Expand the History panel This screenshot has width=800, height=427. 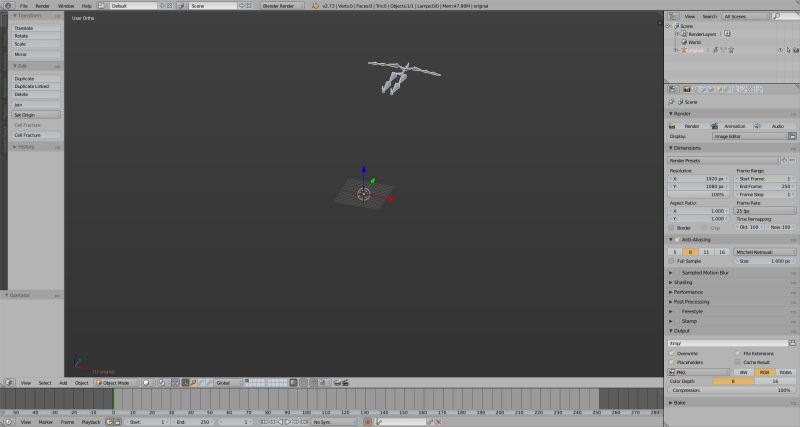pos(26,147)
